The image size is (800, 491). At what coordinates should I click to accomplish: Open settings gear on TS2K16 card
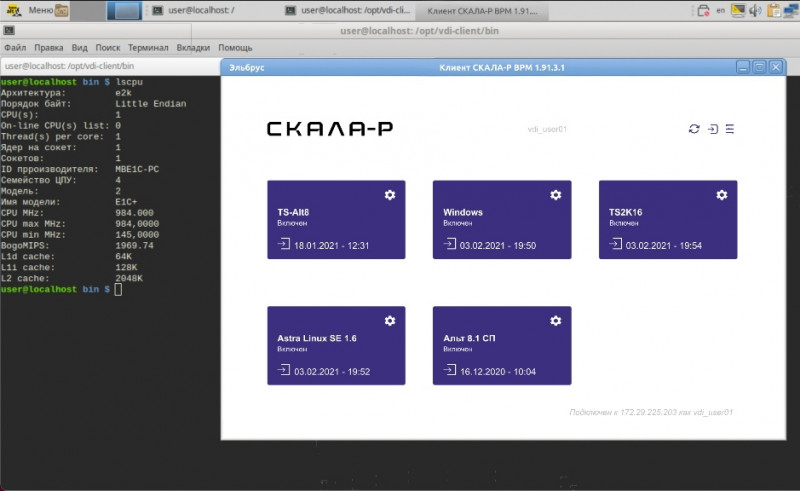click(721, 195)
